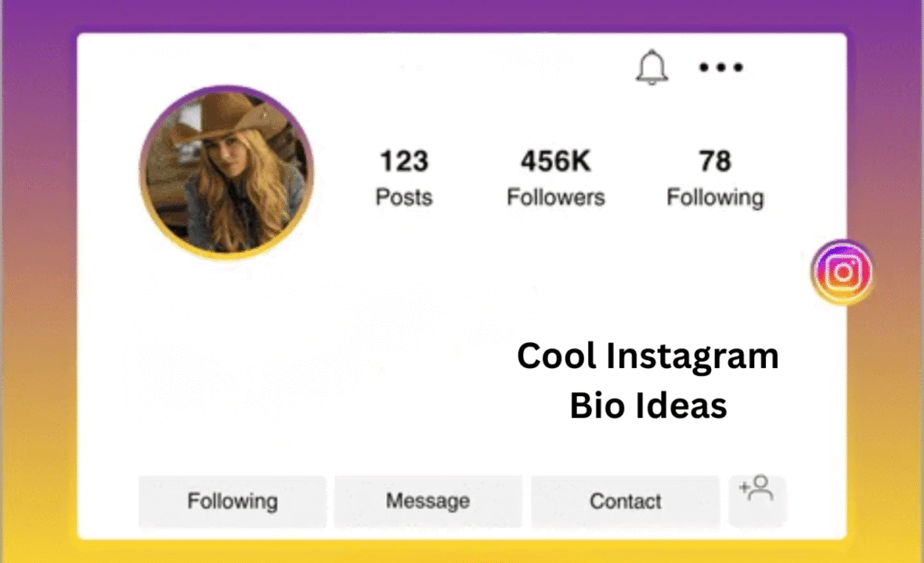924x563 pixels.
Task: Click the Followers stat label
Action: 555,198
